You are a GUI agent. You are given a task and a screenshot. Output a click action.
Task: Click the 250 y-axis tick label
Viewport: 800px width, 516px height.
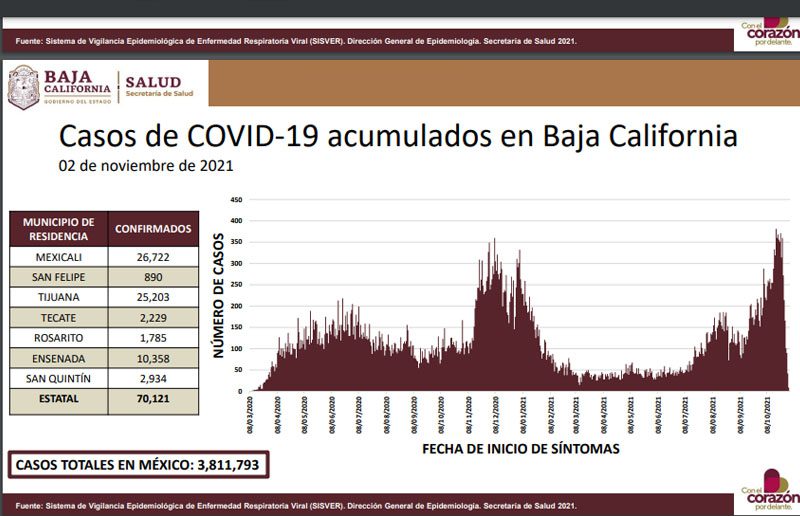236,285
